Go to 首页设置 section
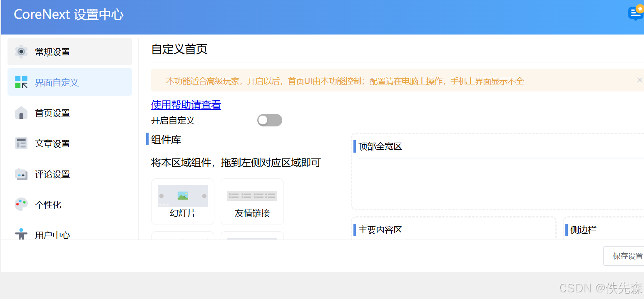The height and width of the screenshot is (299, 644). tap(70, 113)
